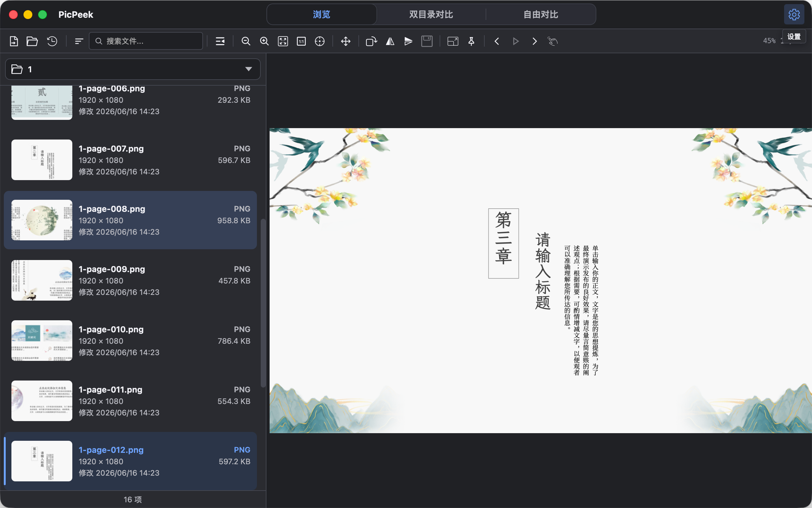Select 1-page-007.png in list
The width and height of the screenshot is (812, 508).
point(130,160)
